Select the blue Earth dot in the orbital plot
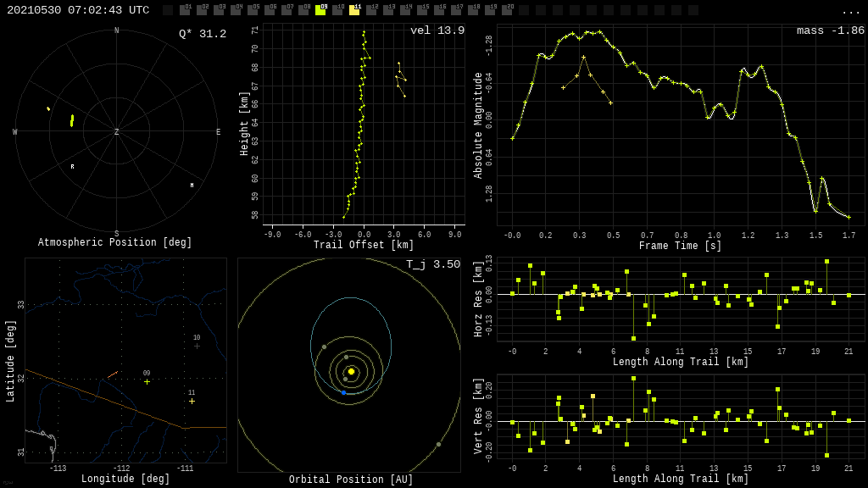This screenshot has width=868, height=488. [x=343, y=392]
